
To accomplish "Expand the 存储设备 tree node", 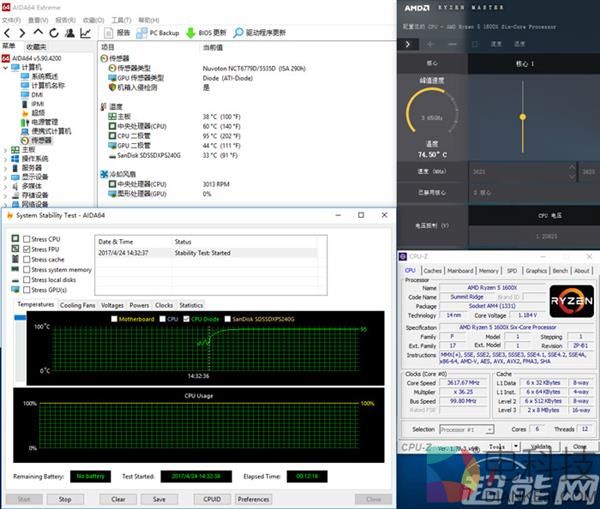I will tap(5, 196).
